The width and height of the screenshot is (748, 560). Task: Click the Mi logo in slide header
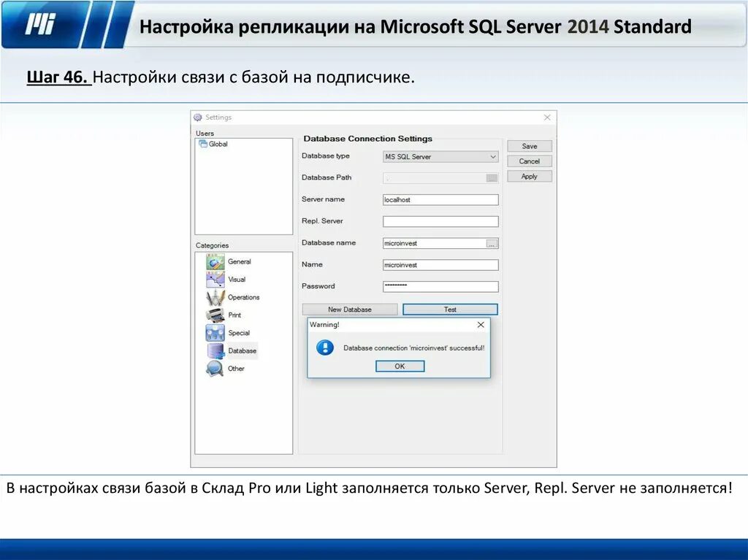41,24
